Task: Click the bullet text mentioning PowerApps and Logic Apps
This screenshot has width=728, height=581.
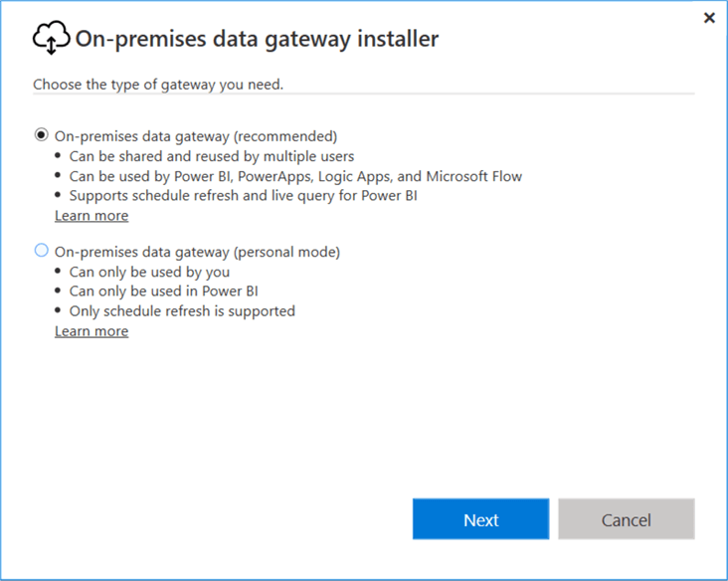Action: [295, 176]
